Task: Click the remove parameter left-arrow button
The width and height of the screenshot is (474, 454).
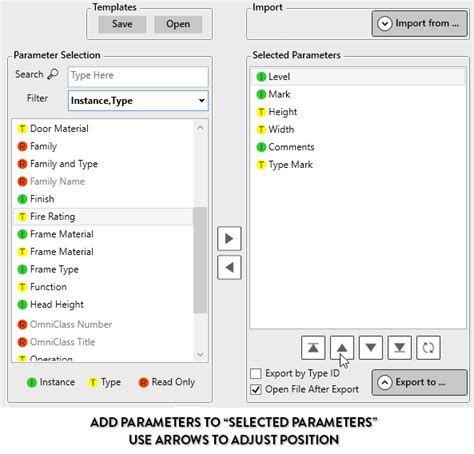Action: [229, 267]
